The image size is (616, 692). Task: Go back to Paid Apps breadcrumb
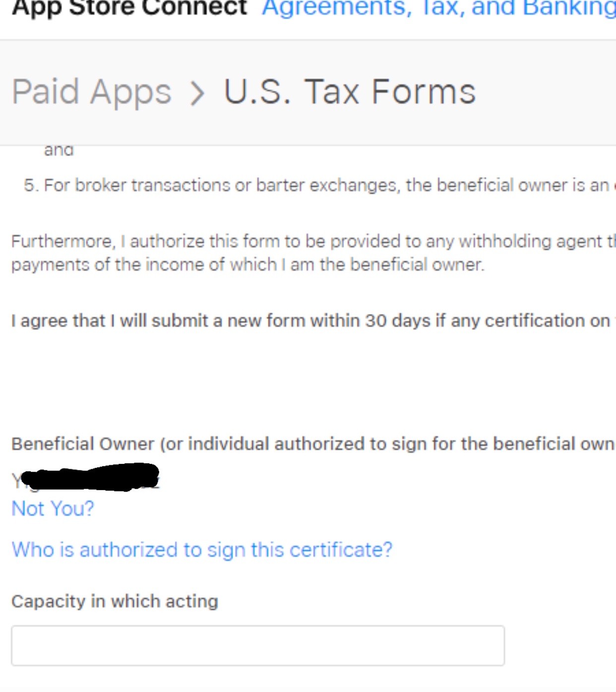coord(91,92)
